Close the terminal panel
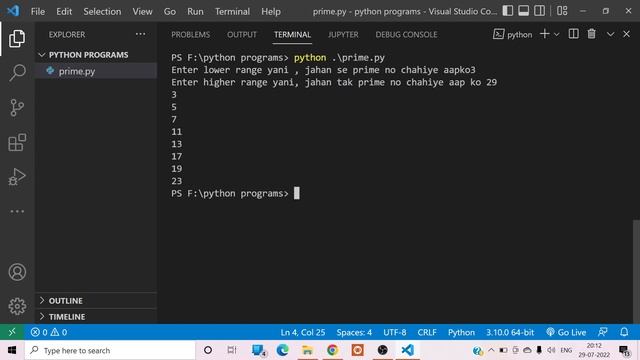The height and width of the screenshot is (360, 640). pos(626,34)
